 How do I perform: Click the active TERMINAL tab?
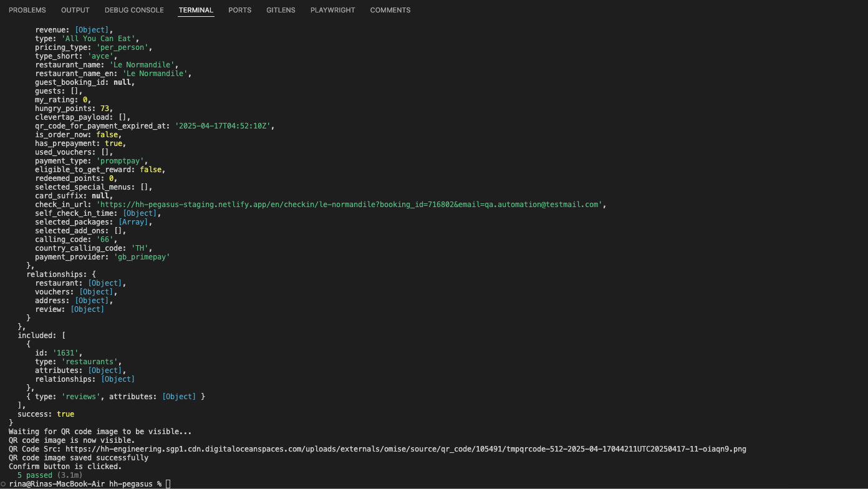pyautogui.click(x=196, y=10)
